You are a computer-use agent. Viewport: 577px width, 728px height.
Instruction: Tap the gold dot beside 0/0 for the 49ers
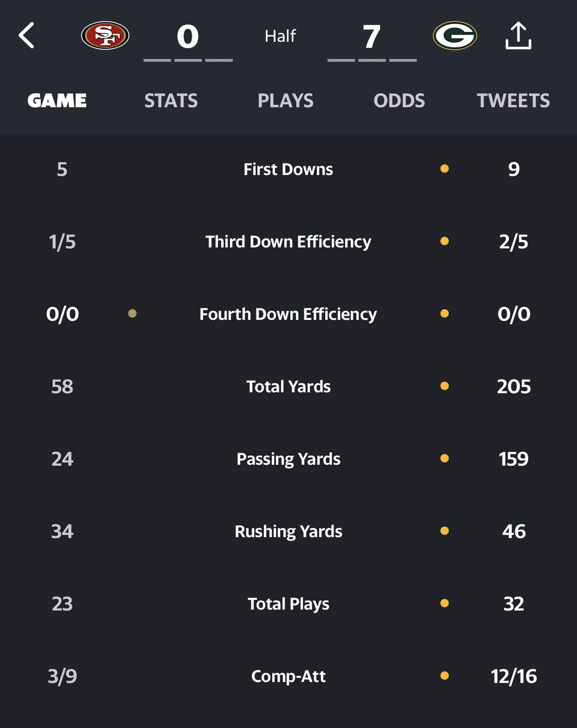click(132, 314)
